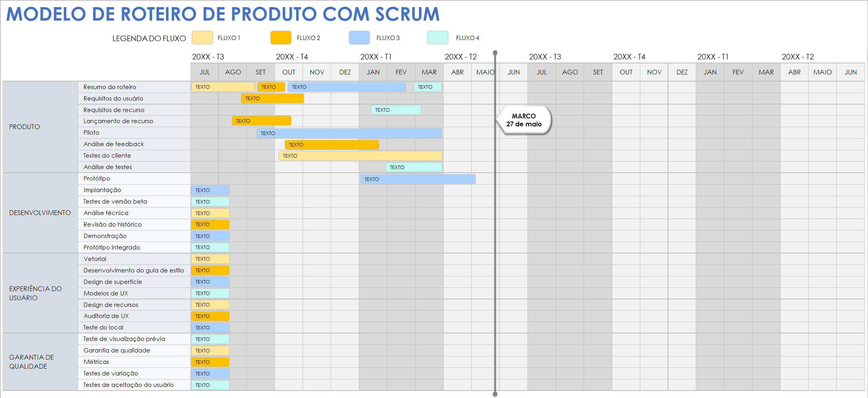Click the first 20XX - T3 quarter heading
The image size is (868, 398).
tap(208, 57)
